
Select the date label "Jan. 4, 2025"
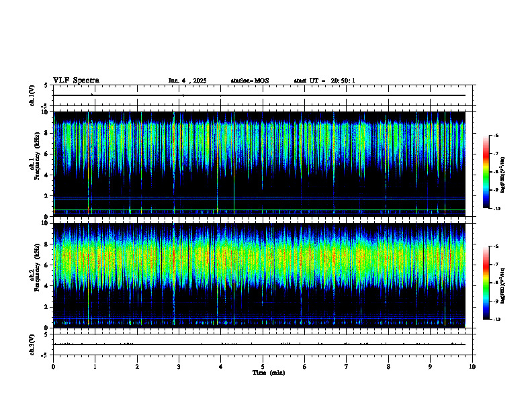(187, 81)
